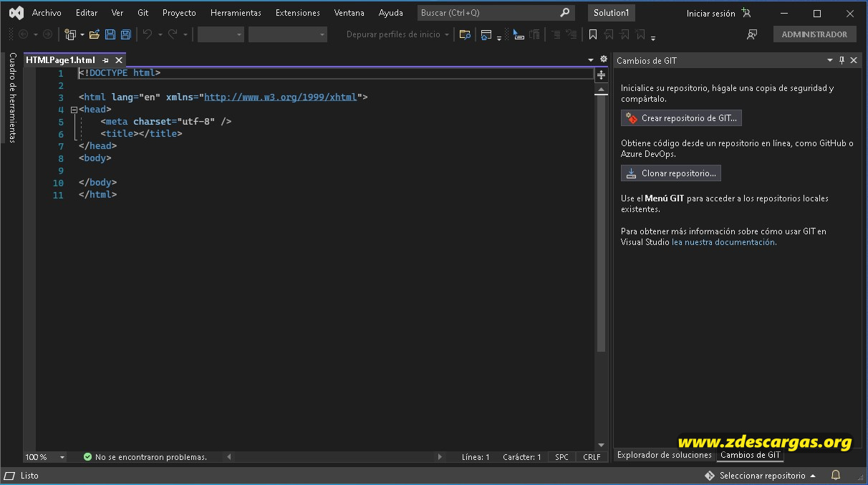The height and width of the screenshot is (485, 868).
Task: Click the account icon beside Iniciar sesión
Action: (746, 13)
